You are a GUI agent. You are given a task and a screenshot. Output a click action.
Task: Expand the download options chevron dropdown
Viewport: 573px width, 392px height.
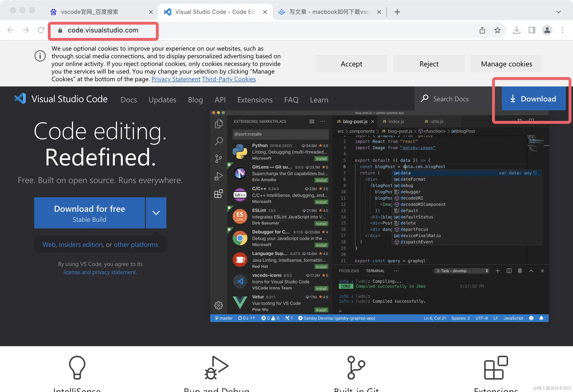[x=156, y=213]
